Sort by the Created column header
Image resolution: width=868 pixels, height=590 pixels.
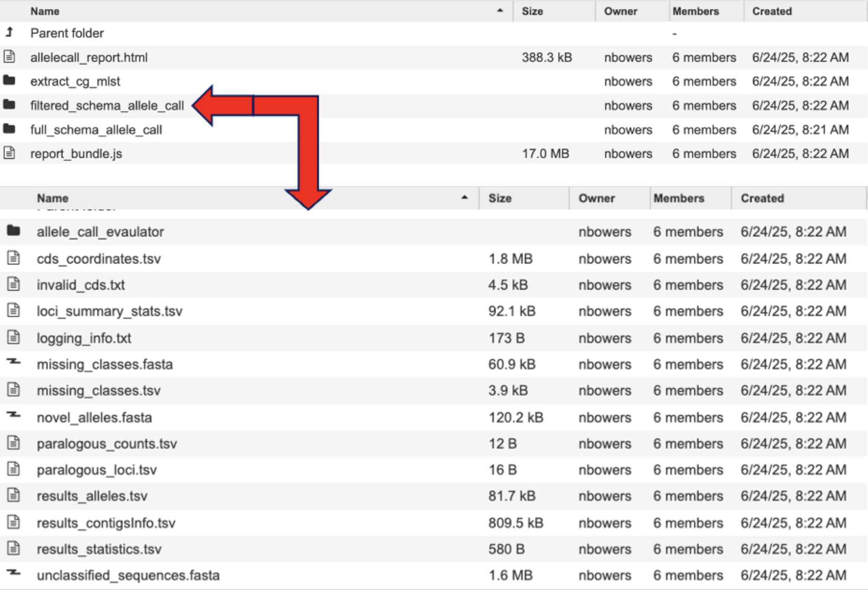point(772,11)
